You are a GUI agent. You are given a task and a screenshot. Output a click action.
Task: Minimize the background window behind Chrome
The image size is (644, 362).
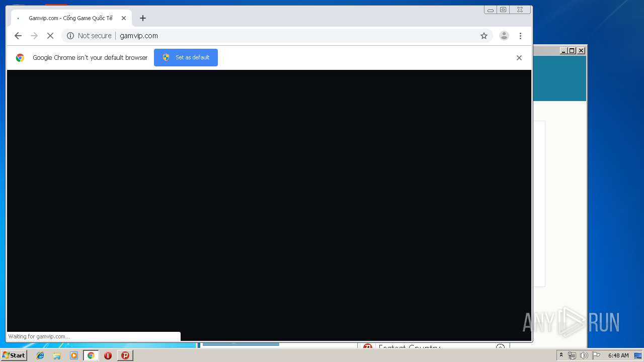563,51
